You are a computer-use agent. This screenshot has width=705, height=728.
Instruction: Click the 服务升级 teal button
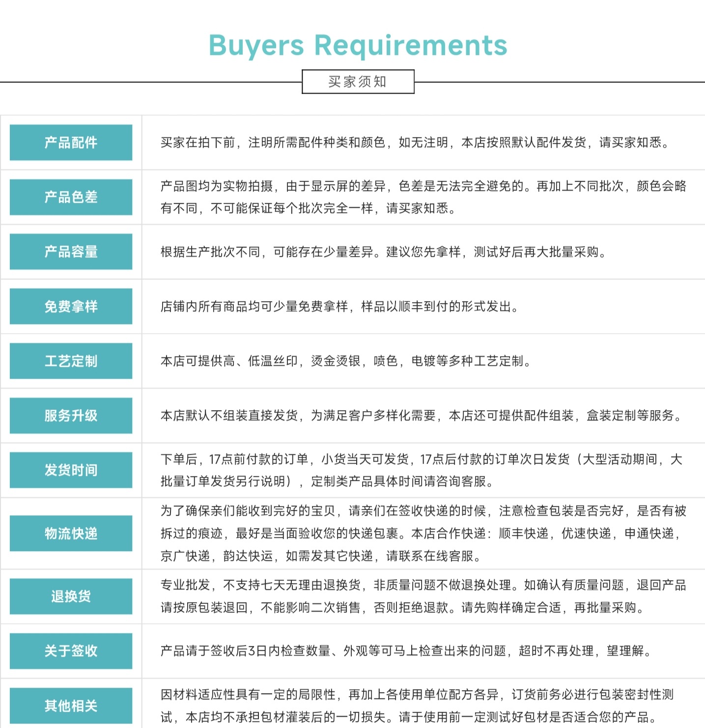tap(71, 416)
